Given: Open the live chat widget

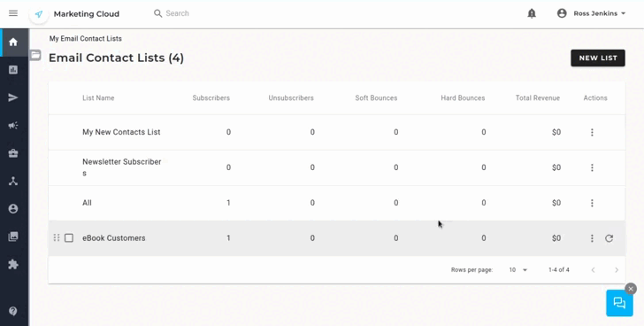Looking at the screenshot, I should point(619,303).
